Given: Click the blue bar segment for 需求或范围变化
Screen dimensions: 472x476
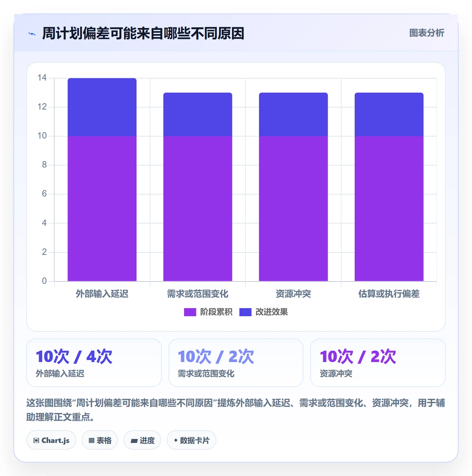Looking at the screenshot, I should (x=198, y=115).
